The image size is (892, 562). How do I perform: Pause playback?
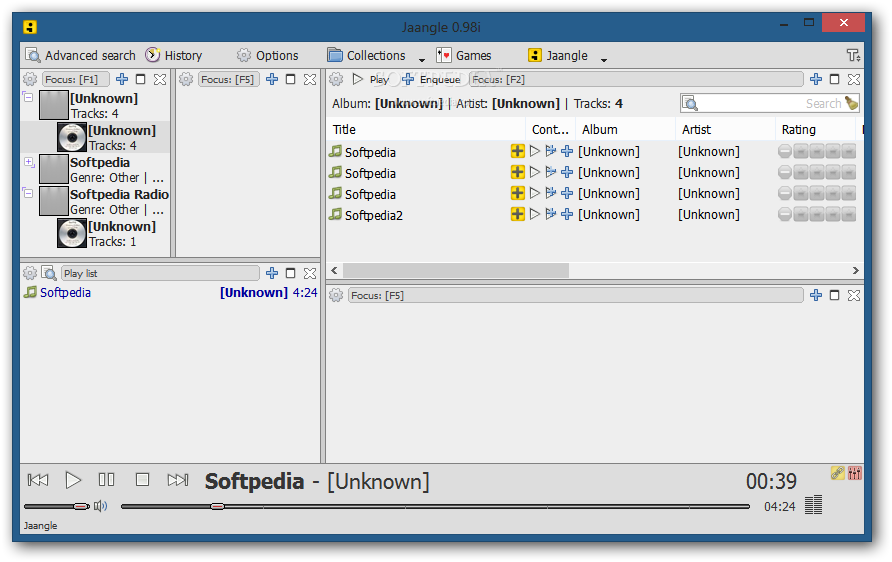tap(106, 480)
